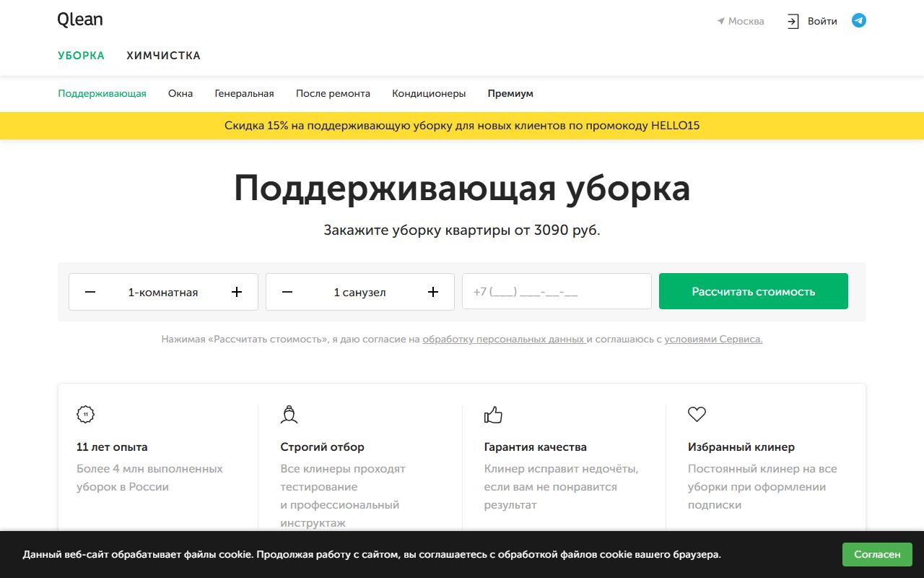Click the Закажите уборку квартиры от 3090 руб. subtitle
The image size is (924, 578).
point(462,230)
